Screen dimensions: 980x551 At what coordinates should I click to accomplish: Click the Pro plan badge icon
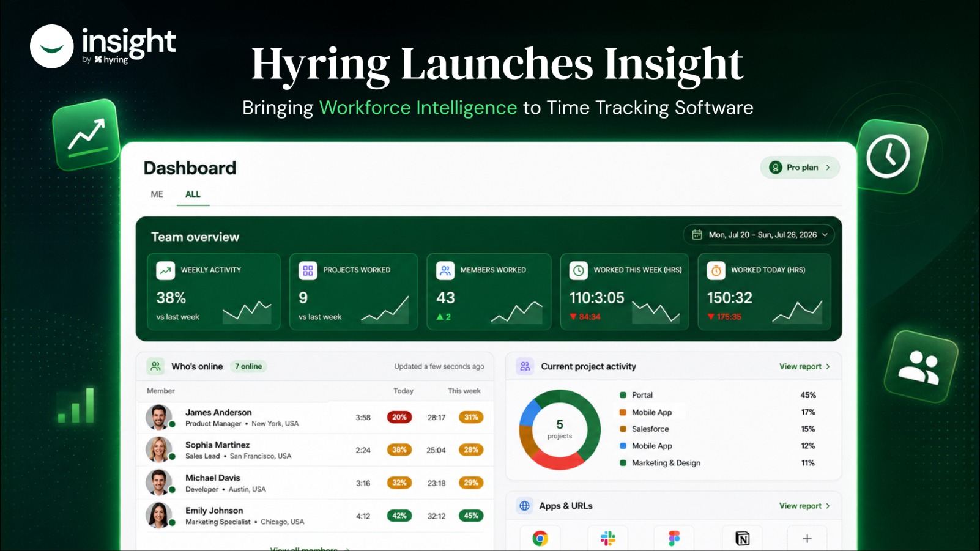tap(776, 168)
